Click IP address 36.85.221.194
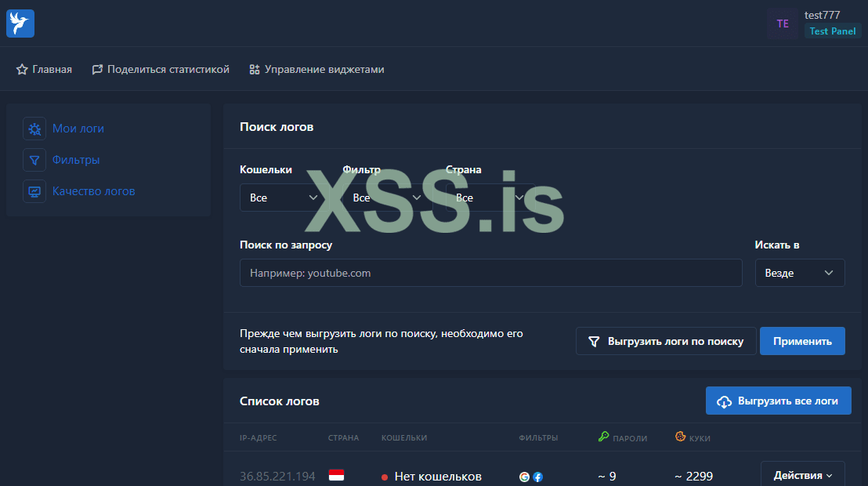The width and height of the screenshot is (868, 486). 277,477
